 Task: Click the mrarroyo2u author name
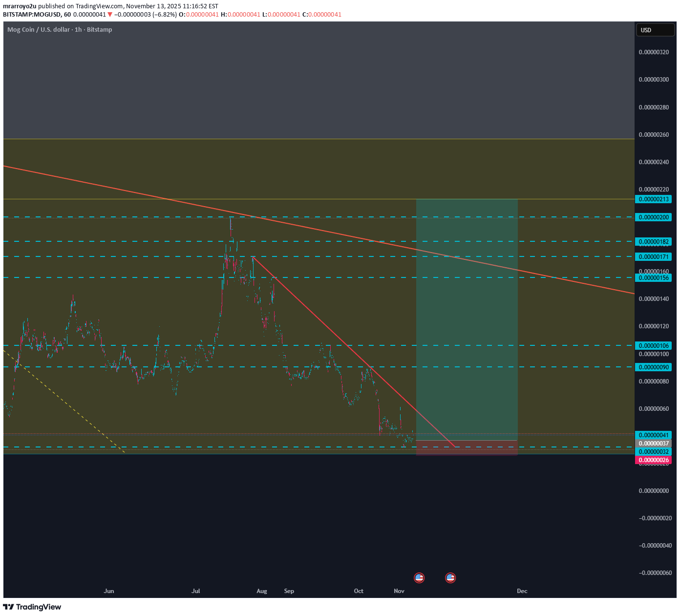20,6
